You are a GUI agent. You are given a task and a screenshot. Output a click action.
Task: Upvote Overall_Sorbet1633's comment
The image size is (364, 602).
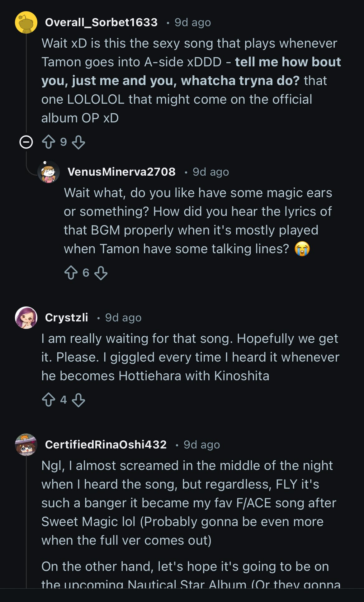(49, 142)
